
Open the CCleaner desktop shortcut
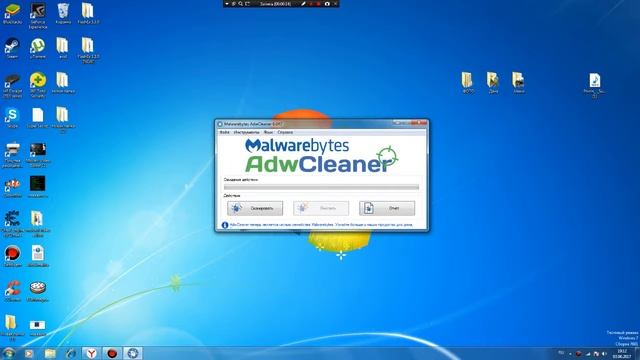pos(12,291)
